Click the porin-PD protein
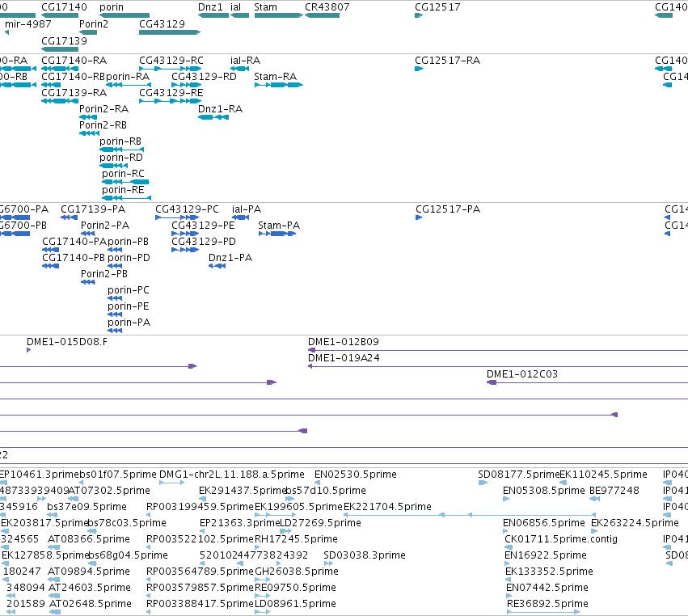Image resolution: width=688 pixels, height=616 pixels. [115, 266]
